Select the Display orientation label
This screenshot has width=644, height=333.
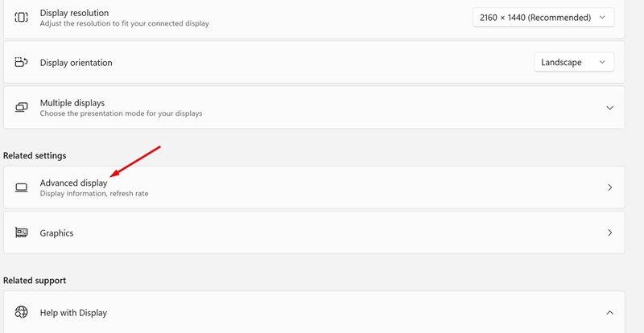click(76, 63)
